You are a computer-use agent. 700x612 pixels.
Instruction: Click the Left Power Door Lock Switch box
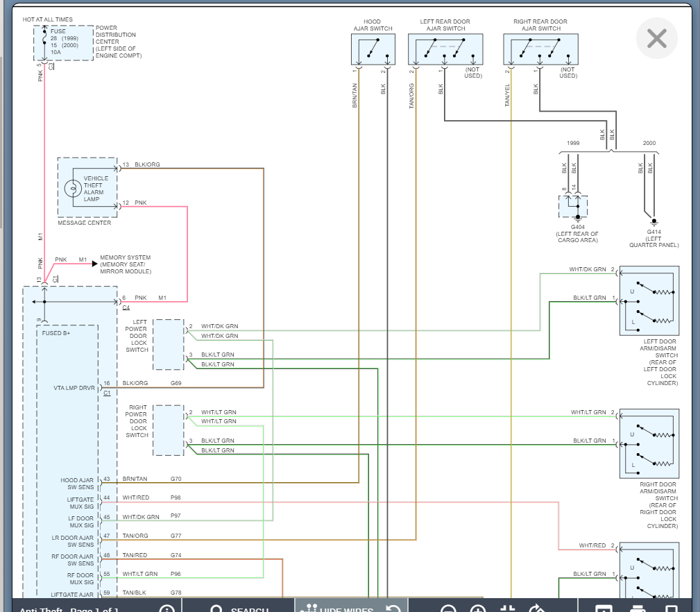point(168,344)
